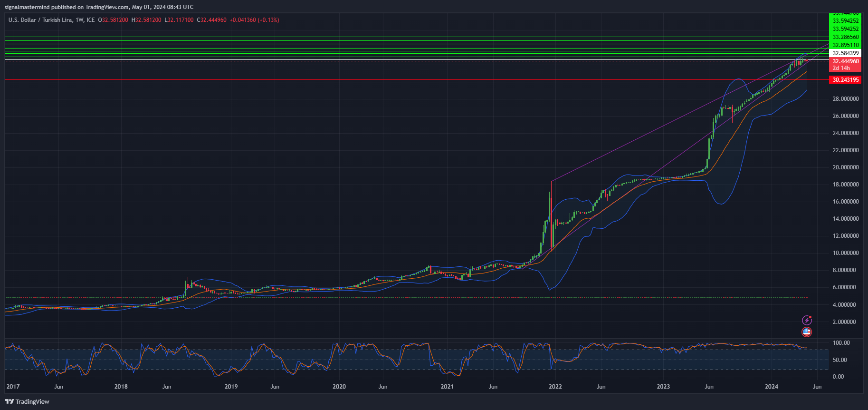Click the signalmastermind published caption

tap(99, 7)
